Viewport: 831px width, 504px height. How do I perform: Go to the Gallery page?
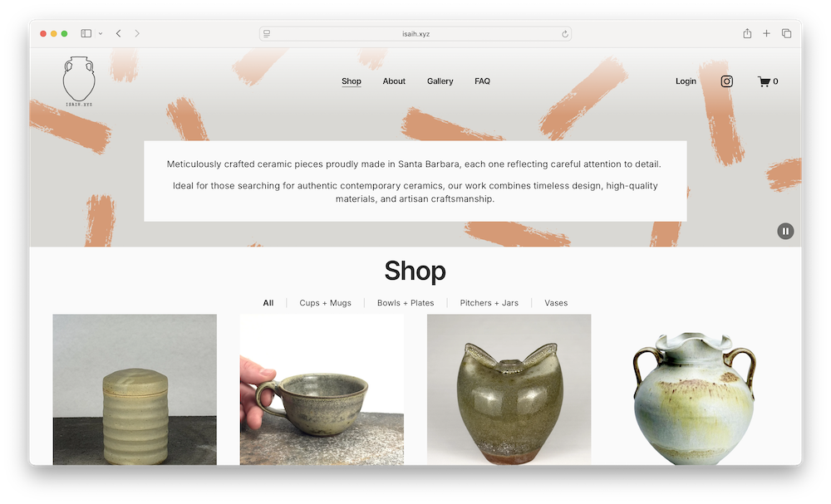pos(440,81)
